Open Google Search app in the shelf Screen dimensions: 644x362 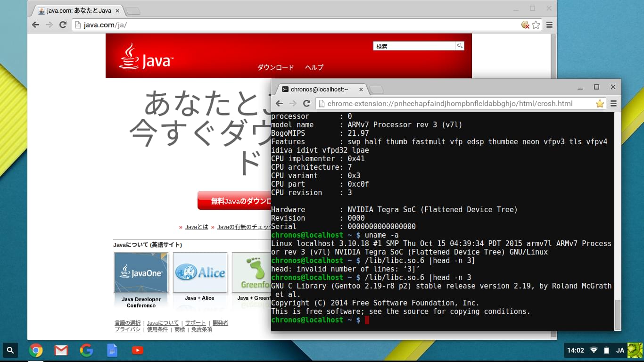[87, 350]
